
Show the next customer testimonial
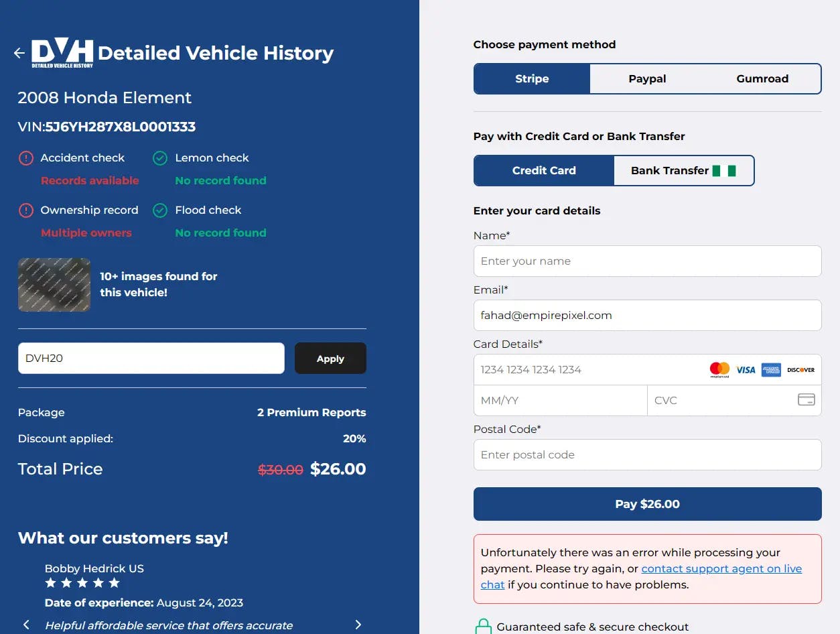coord(358,624)
